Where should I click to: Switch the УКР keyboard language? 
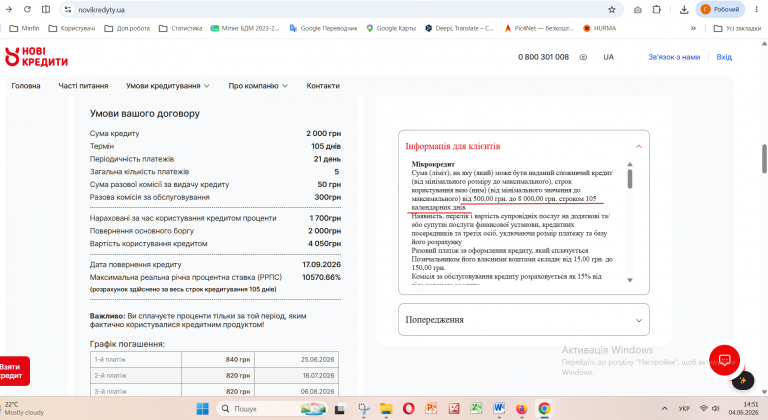point(684,409)
